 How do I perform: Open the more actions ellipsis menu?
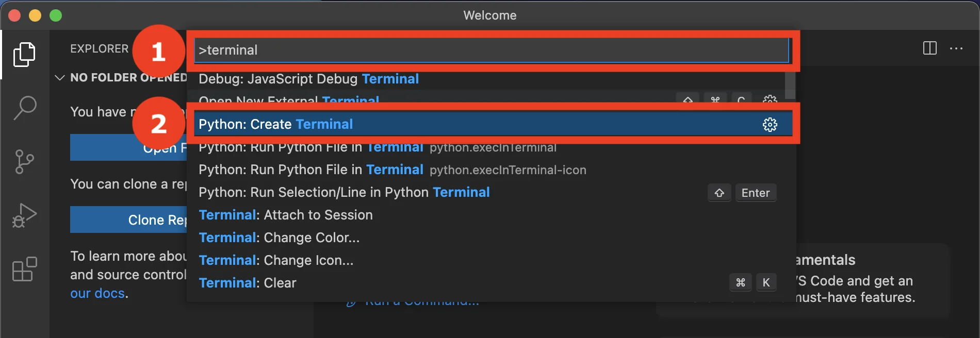pyautogui.click(x=956, y=48)
